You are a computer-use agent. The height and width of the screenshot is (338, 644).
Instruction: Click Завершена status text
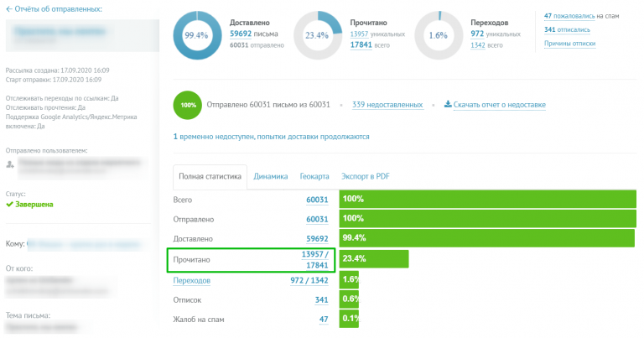coord(34,205)
